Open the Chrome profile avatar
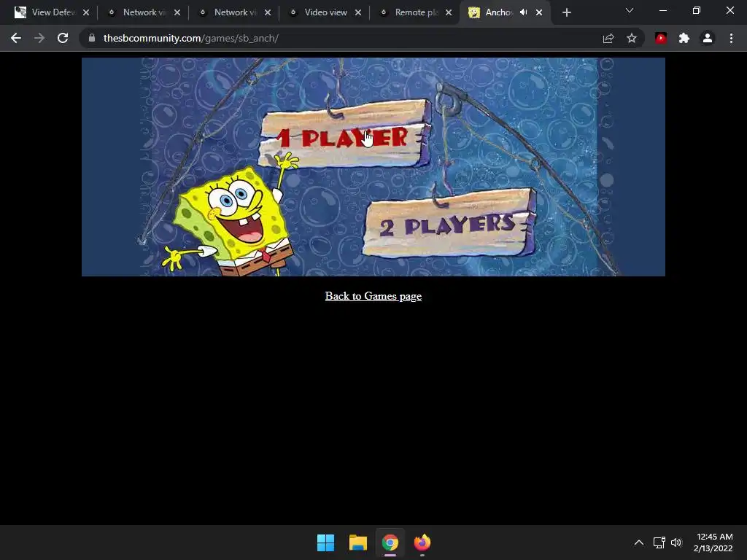The image size is (747, 560). [x=708, y=38]
